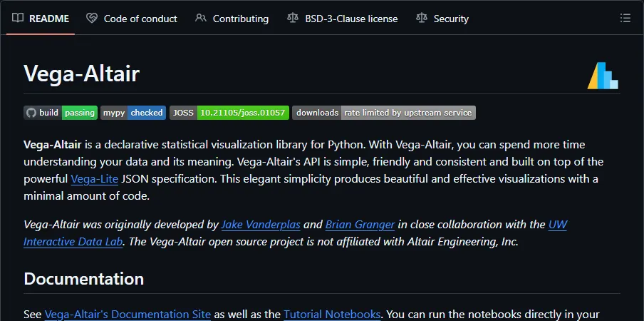Click the bold Vega-Altair text in the description
644x321 pixels.
tap(53, 145)
